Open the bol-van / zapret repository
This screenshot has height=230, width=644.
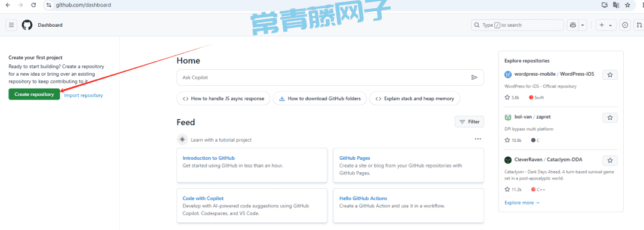pyautogui.click(x=532, y=117)
